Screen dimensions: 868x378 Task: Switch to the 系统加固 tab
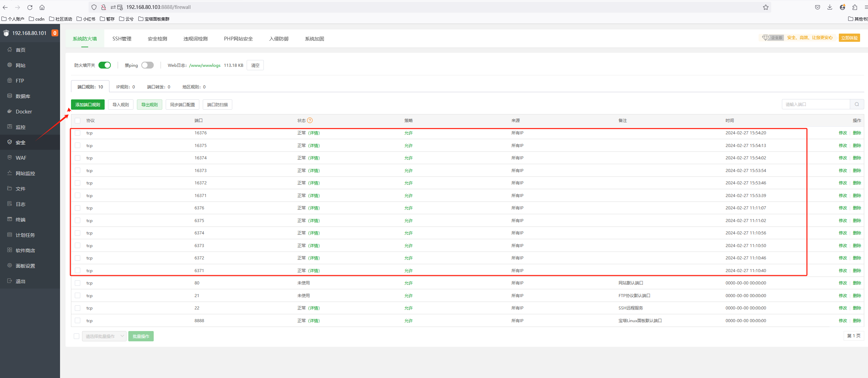tap(315, 39)
